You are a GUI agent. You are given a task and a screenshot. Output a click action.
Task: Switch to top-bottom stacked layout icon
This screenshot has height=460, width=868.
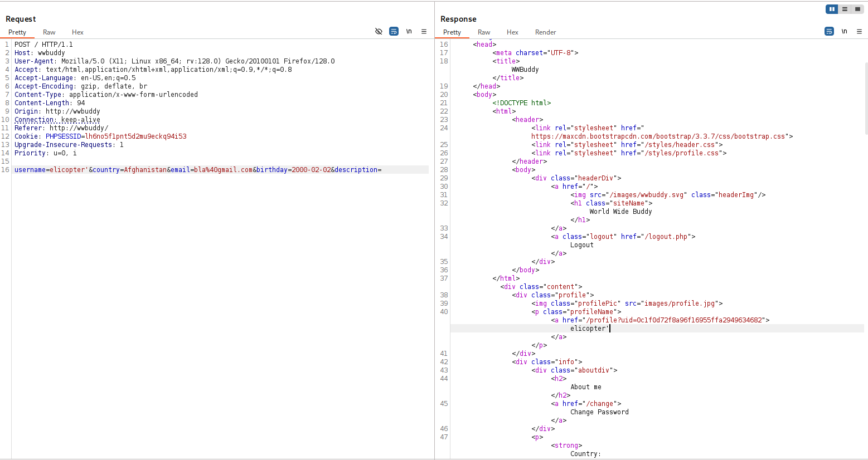pos(845,9)
